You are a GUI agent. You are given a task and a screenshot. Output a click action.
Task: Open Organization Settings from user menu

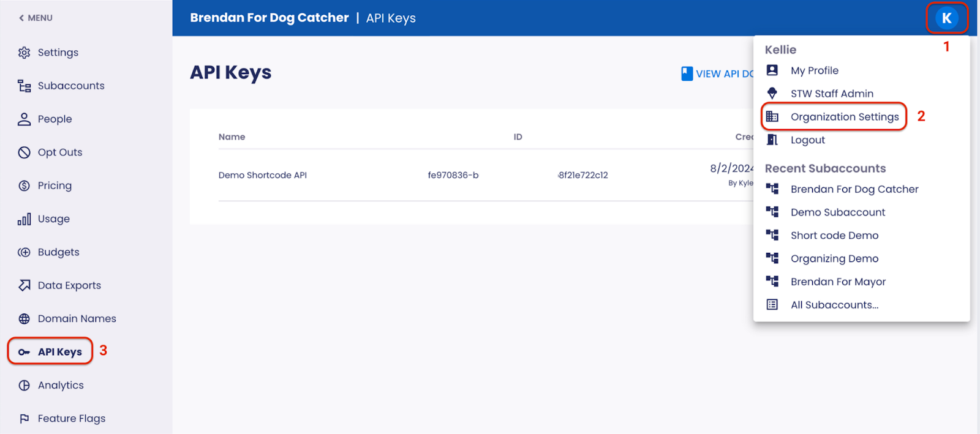[845, 117]
